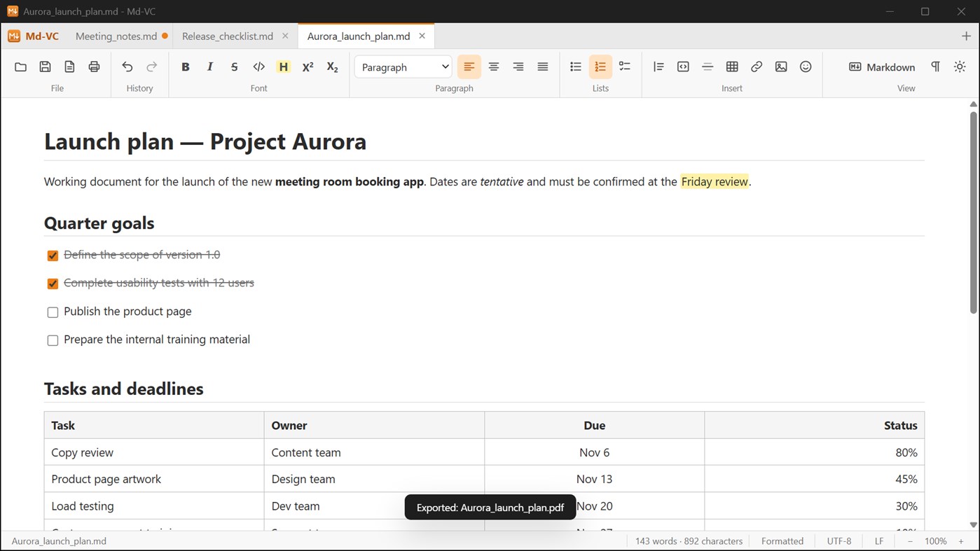The image size is (980, 551).
Task: Zoom out using the status bar minus
Action: tap(911, 541)
